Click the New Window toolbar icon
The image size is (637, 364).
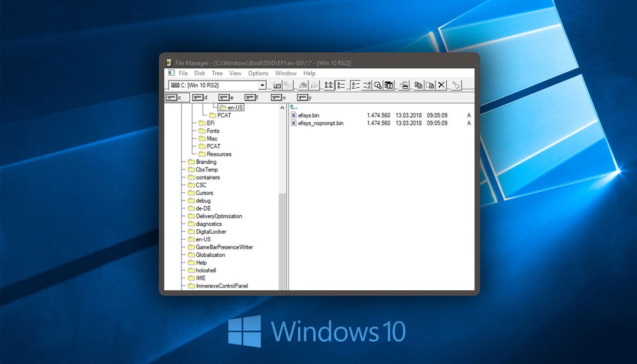click(x=404, y=85)
